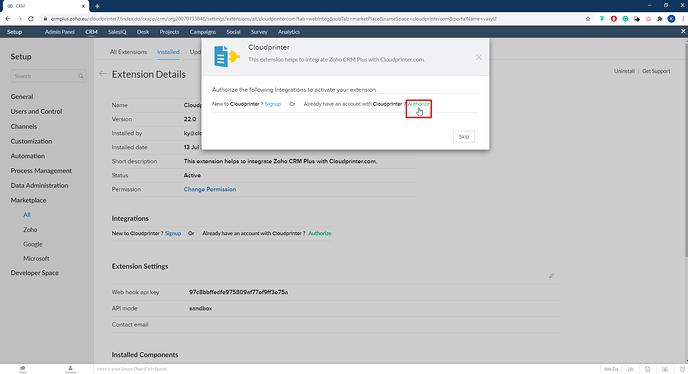Expand Developer Space in the sidebar
688x374 pixels.
click(35, 273)
